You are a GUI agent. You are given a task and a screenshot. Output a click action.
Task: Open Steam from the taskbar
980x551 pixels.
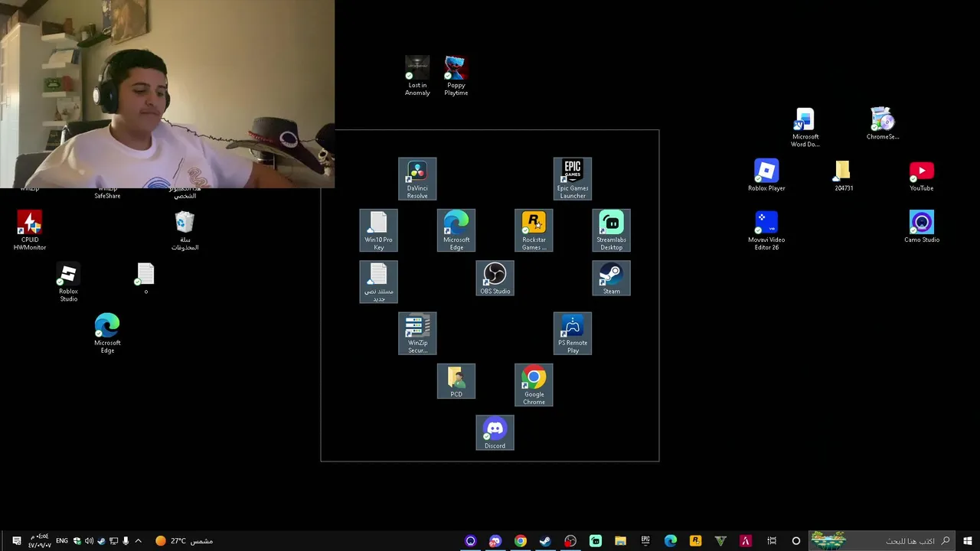(x=545, y=541)
